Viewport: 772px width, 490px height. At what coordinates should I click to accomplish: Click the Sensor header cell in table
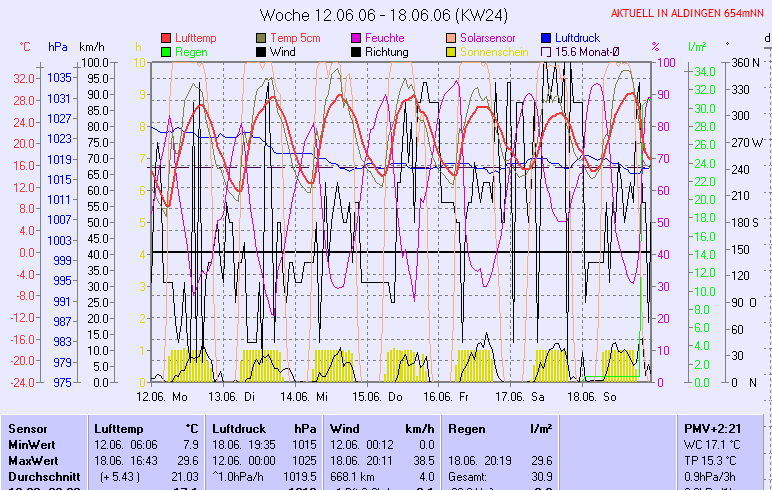(28, 428)
